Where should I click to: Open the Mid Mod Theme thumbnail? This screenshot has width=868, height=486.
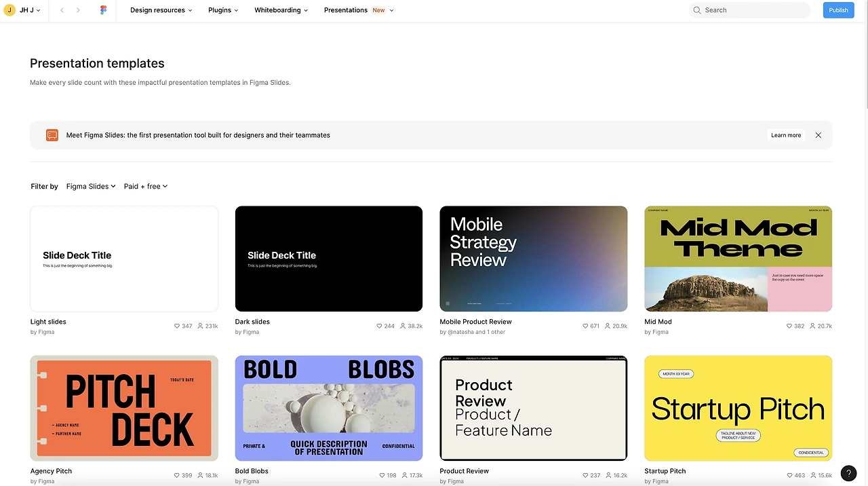[738, 259]
